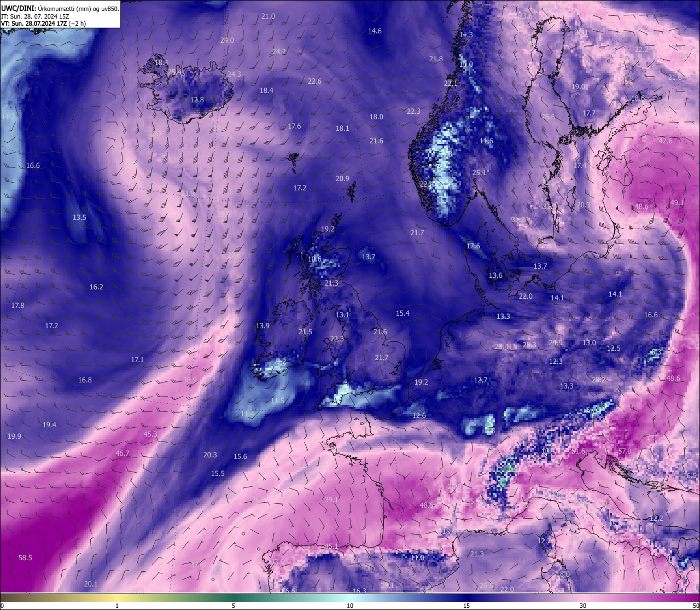Viewport: 700px width, 610px height.
Task: Click the 19.0 value over northern Sweden
Action: (x=579, y=86)
